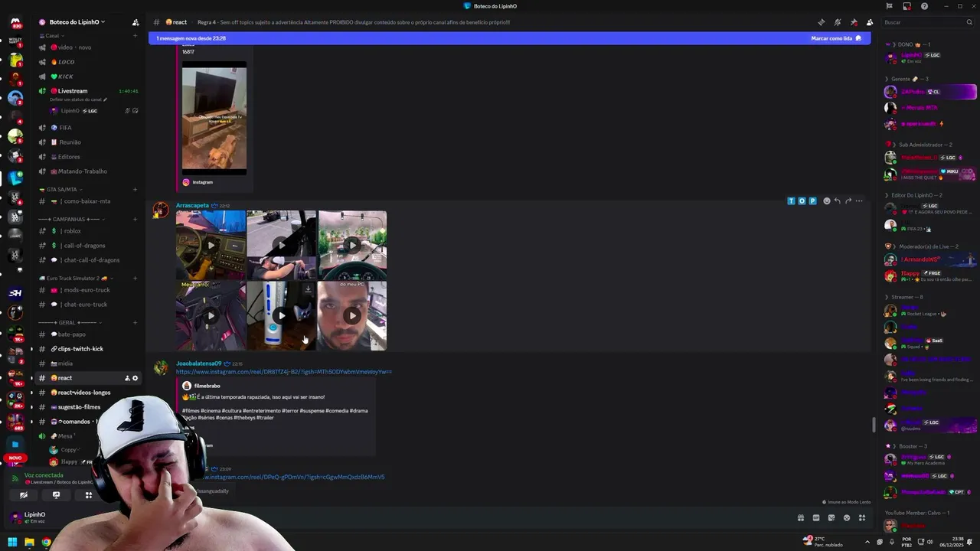Play the Meu carro video thumbnail
This screenshot has height=551, width=980.
point(211,315)
